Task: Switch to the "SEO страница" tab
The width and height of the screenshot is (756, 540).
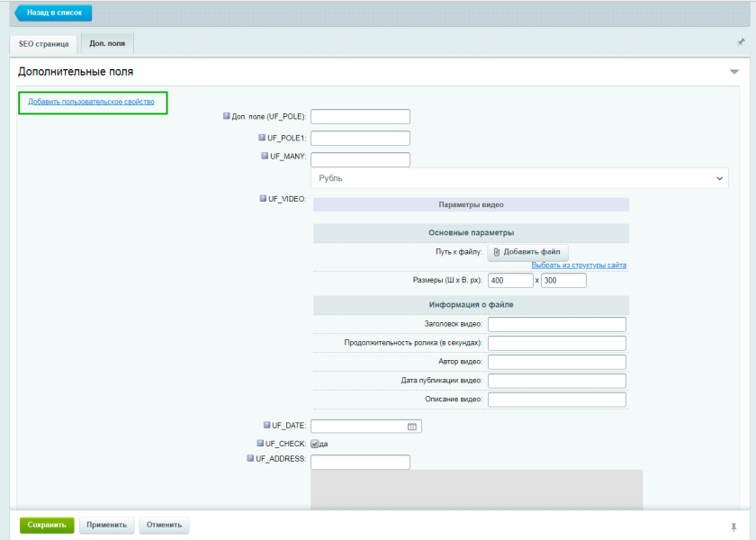Action: [x=43, y=44]
